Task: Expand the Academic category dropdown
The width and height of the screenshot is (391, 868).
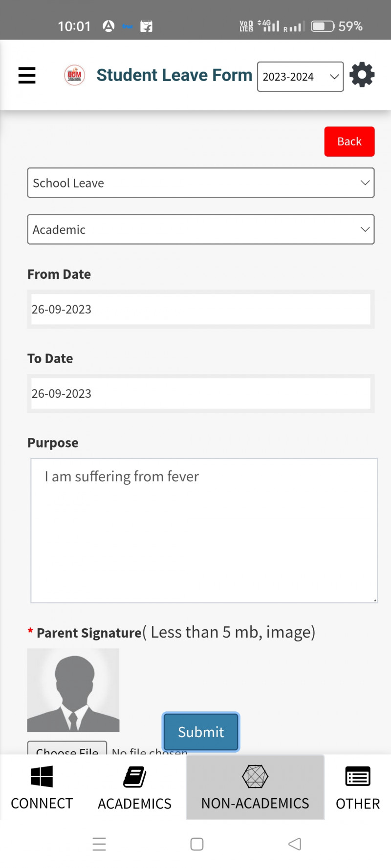Action: click(x=201, y=229)
